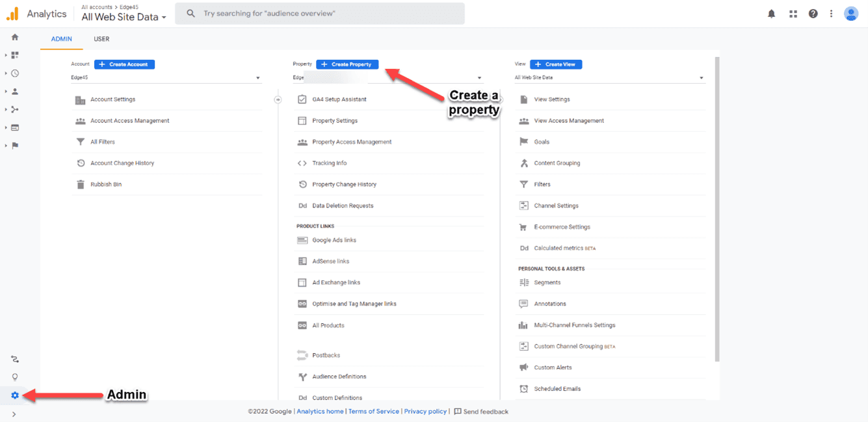Viewport: 868px width, 422px height.
Task: Expand the View dropdown showing All Web Site Data
Action: [609, 78]
